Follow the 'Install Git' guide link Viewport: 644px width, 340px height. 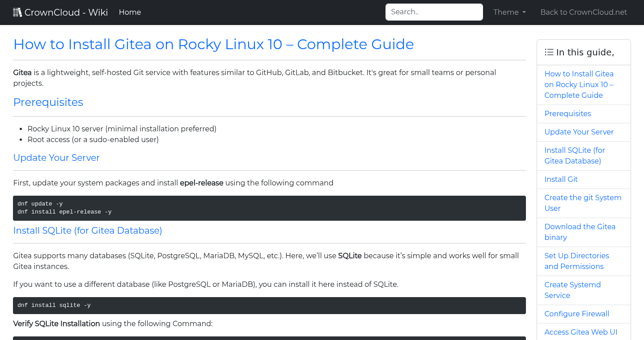(561, 179)
